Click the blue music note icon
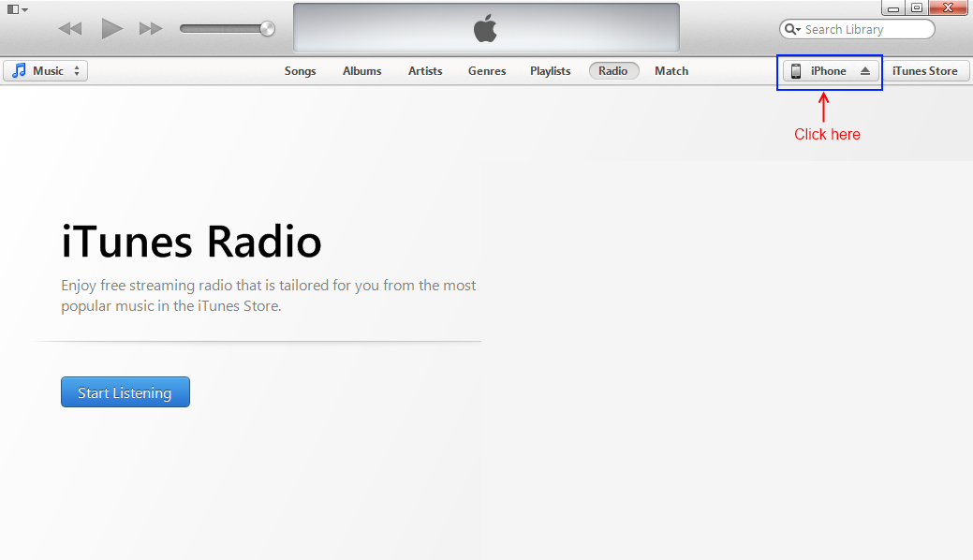The height and width of the screenshot is (560, 973). coord(20,70)
